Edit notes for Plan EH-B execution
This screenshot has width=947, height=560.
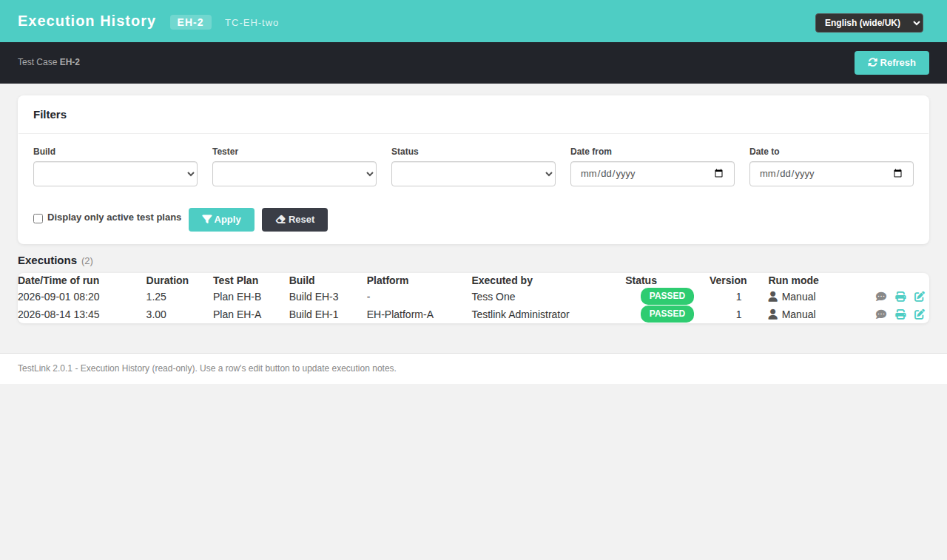920,297
